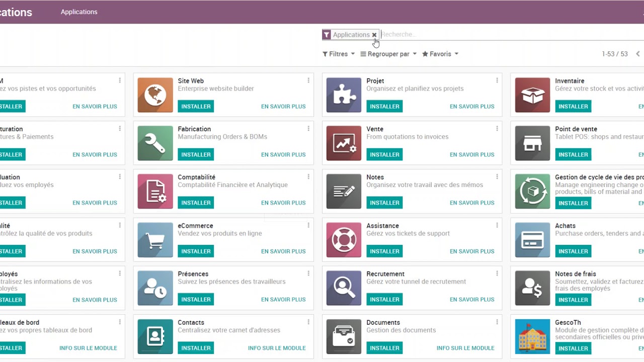Install the Achats app

click(x=573, y=251)
